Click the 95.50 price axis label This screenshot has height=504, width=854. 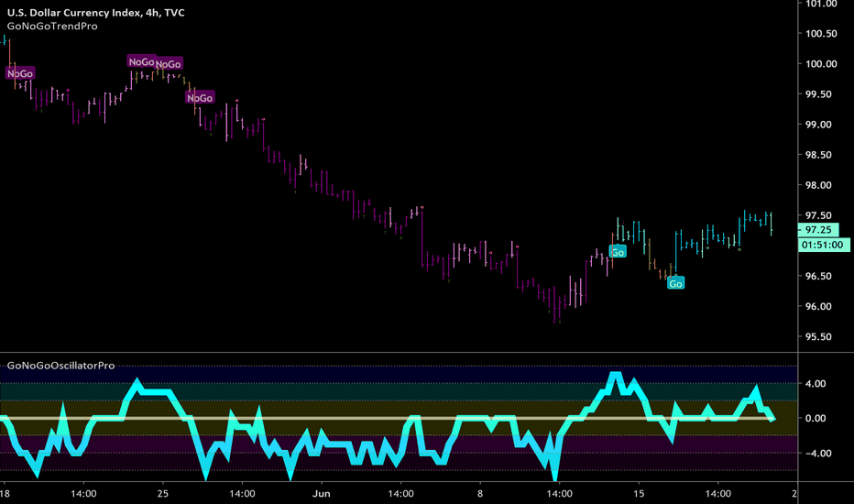point(818,336)
